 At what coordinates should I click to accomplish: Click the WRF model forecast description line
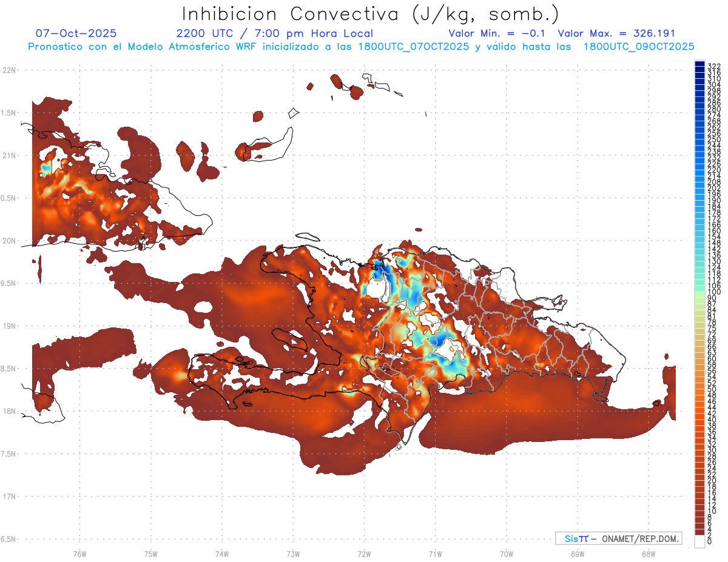point(361,46)
